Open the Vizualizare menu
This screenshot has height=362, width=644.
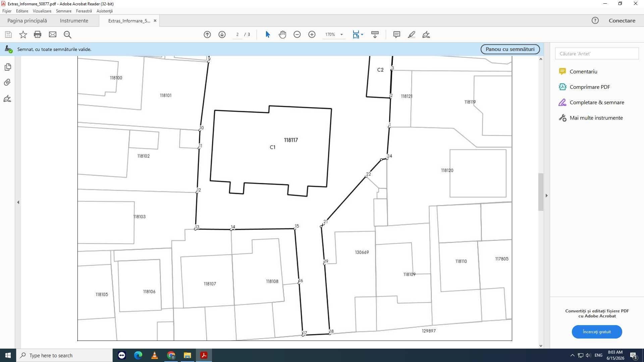pos(42,11)
